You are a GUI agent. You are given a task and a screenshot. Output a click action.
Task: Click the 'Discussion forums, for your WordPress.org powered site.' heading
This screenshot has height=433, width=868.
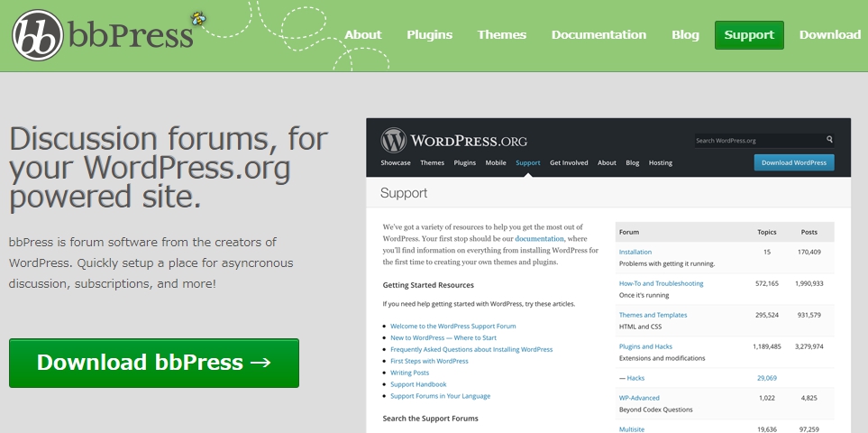tap(169, 169)
